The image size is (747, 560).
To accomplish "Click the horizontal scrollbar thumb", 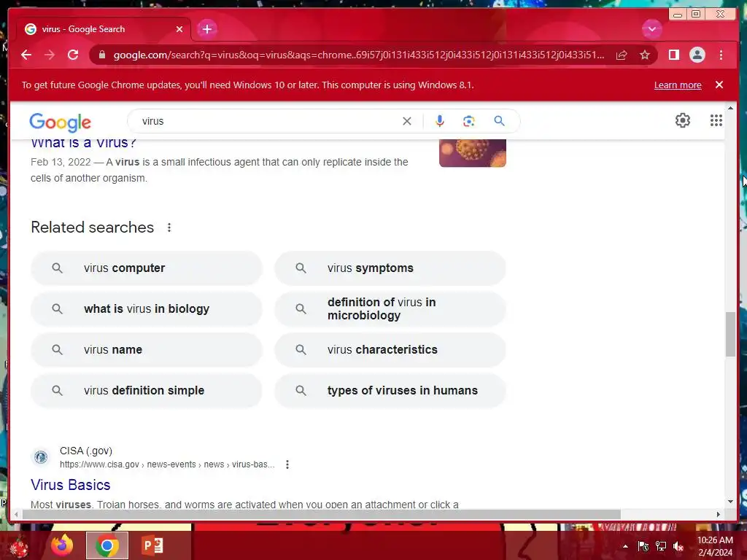I will pos(322,514).
